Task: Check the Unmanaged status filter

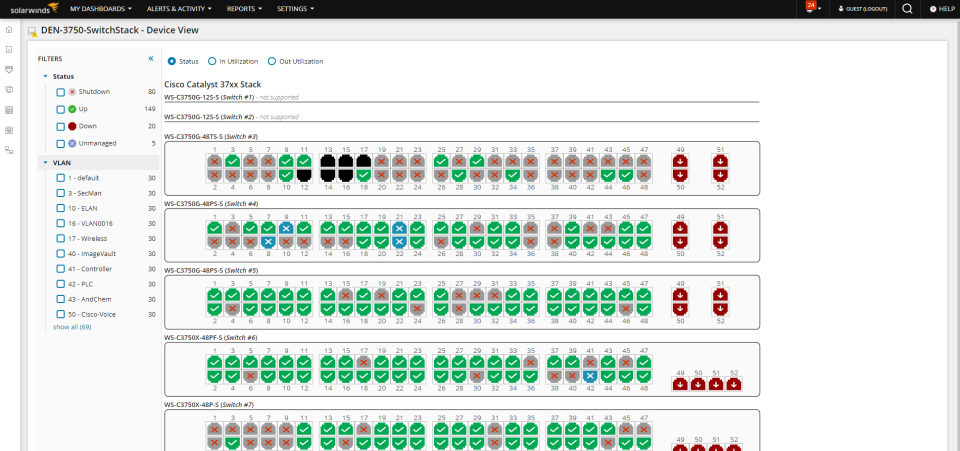Action: [x=61, y=144]
